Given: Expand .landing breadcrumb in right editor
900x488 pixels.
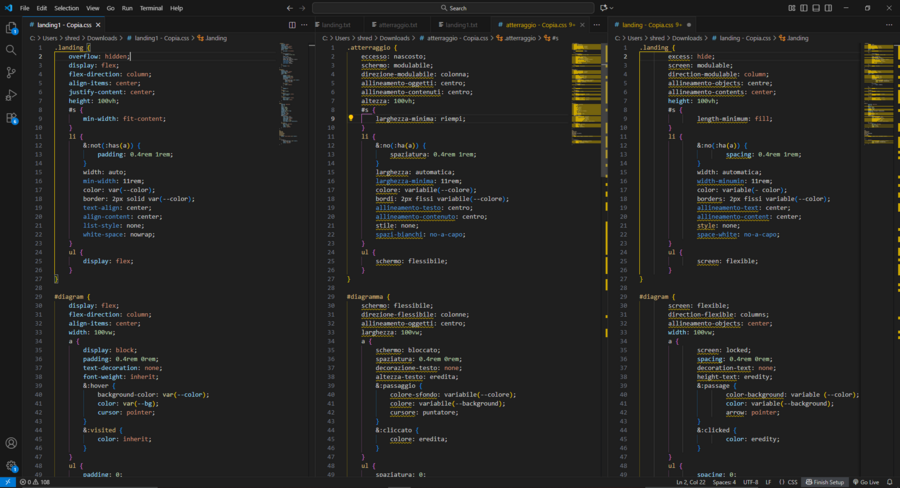Looking at the screenshot, I should [794, 38].
